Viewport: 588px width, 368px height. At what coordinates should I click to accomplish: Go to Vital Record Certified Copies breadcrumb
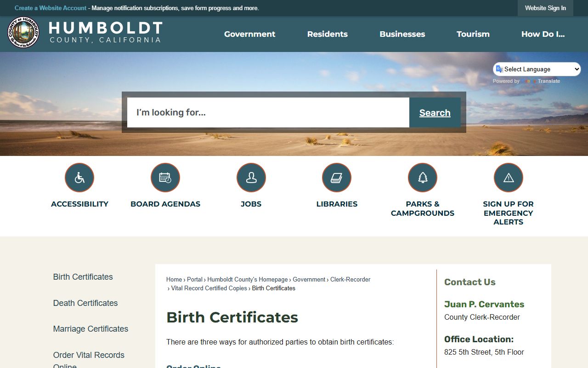209,288
